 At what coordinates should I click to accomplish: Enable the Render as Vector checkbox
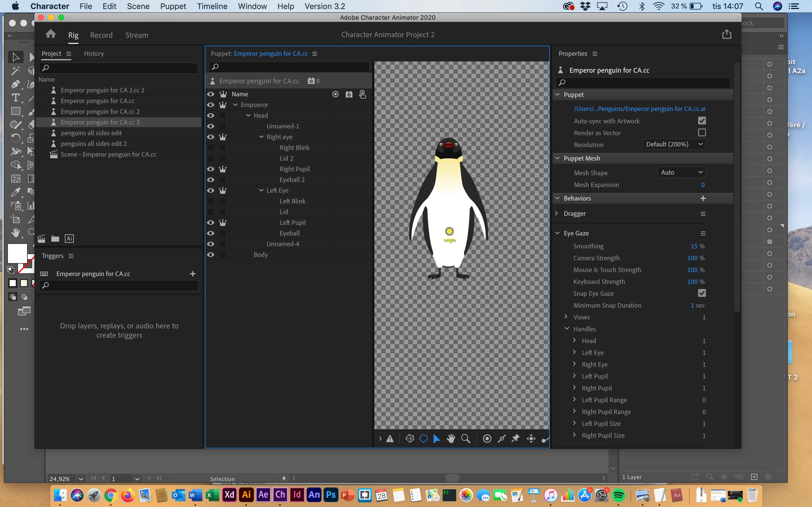click(x=701, y=132)
